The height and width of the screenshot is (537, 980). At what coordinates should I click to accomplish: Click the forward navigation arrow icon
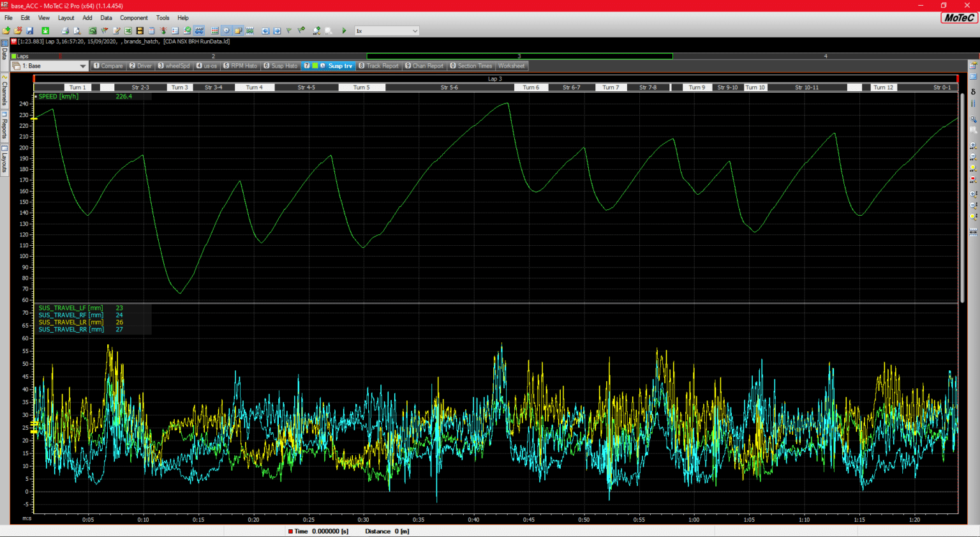click(277, 30)
